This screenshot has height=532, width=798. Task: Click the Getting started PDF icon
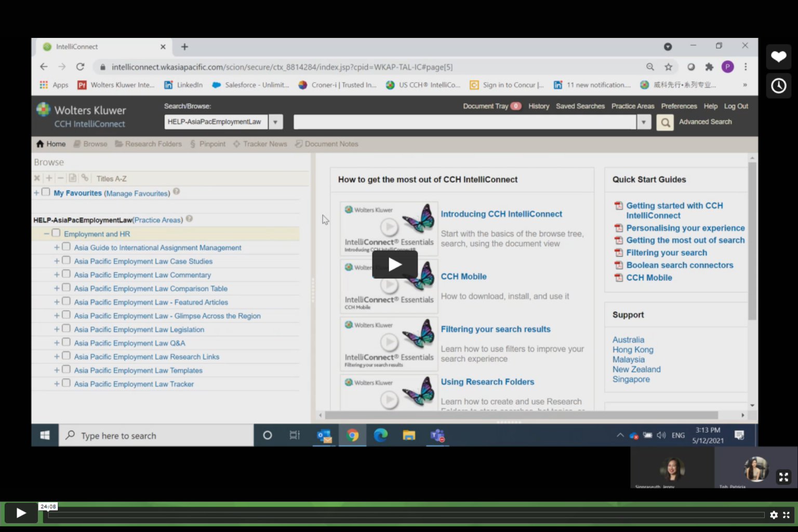pos(618,206)
